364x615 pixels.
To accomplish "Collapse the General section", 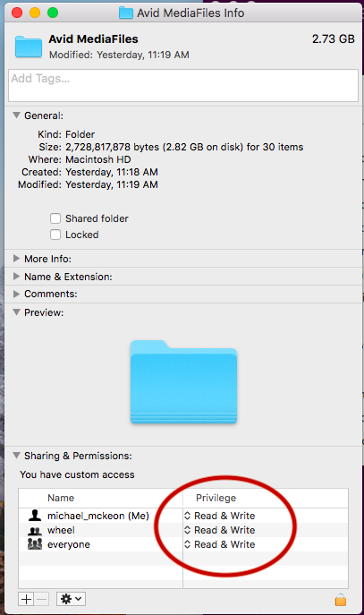I will pos(16,115).
